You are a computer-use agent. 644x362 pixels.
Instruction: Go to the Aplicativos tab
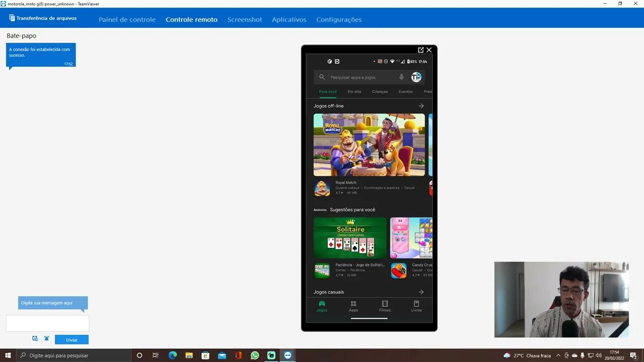pos(289,20)
